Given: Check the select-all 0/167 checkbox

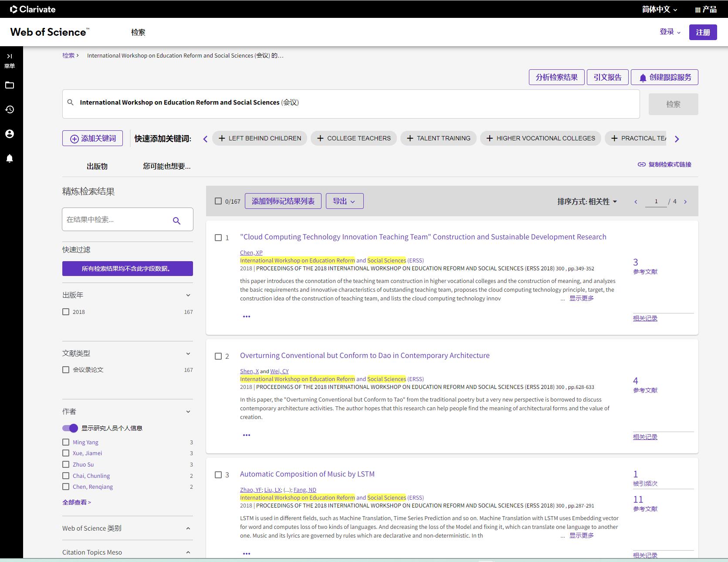Looking at the screenshot, I should coord(218,201).
